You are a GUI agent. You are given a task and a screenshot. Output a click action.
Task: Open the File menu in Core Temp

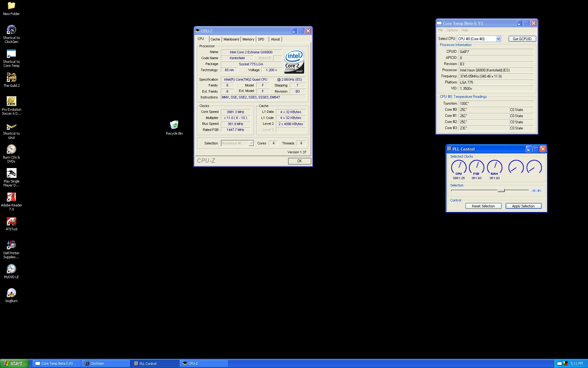coord(440,30)
